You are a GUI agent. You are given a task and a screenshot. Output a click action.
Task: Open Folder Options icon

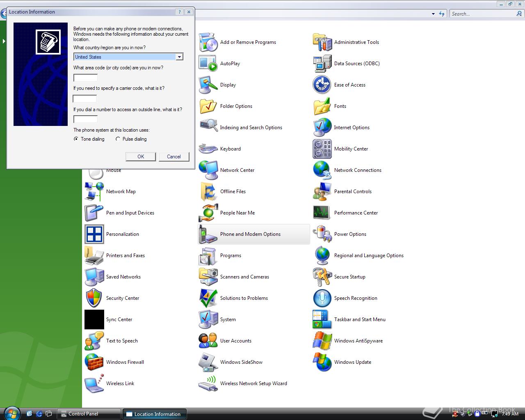point(208,106)
